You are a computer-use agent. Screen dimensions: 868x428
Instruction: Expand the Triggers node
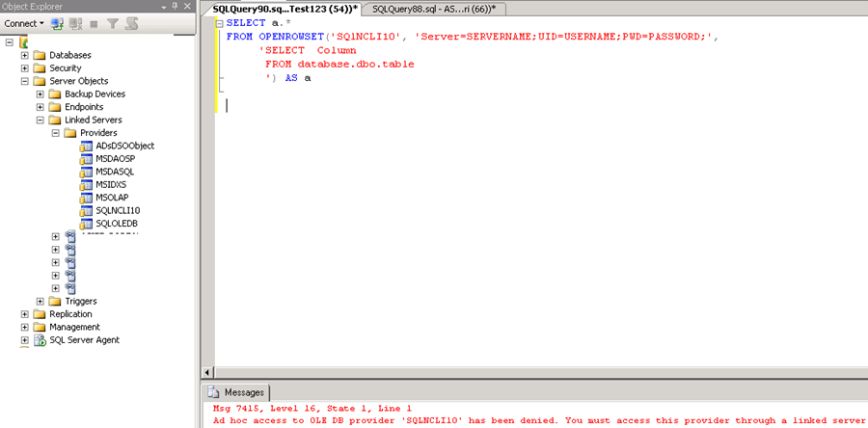[40, 302]
